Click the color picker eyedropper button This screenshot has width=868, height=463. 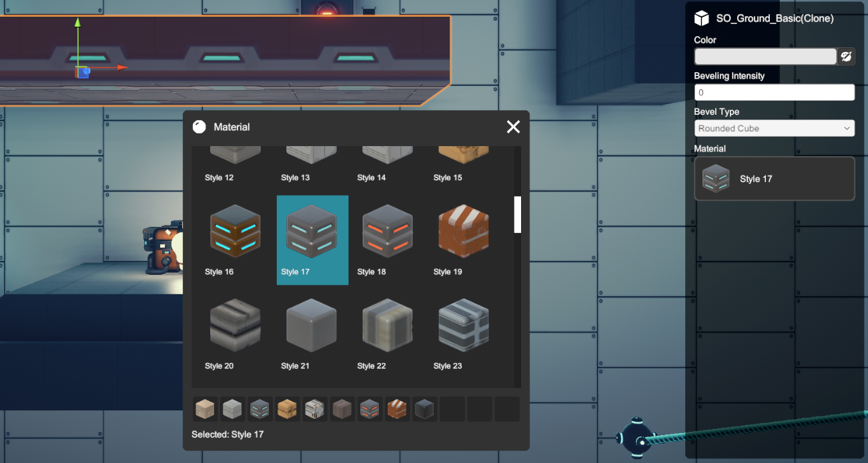(846, 56)
